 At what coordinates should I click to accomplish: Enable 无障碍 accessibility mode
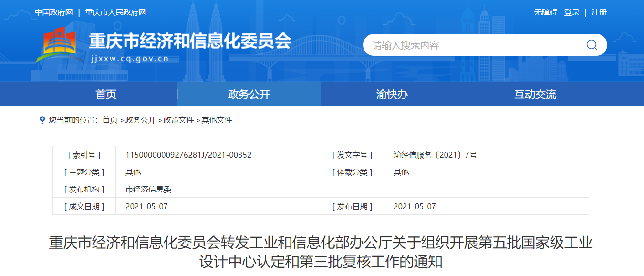545,12
